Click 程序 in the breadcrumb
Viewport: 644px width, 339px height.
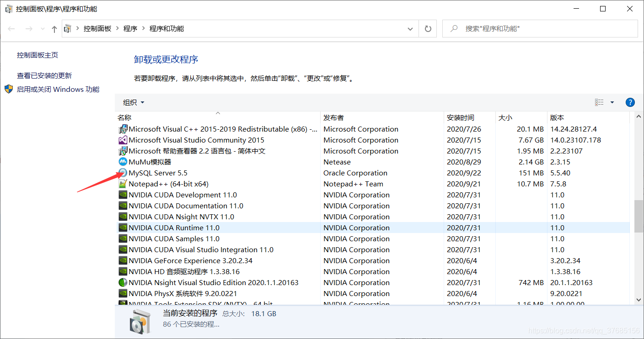pyautogui.click(x=130, y=29)
